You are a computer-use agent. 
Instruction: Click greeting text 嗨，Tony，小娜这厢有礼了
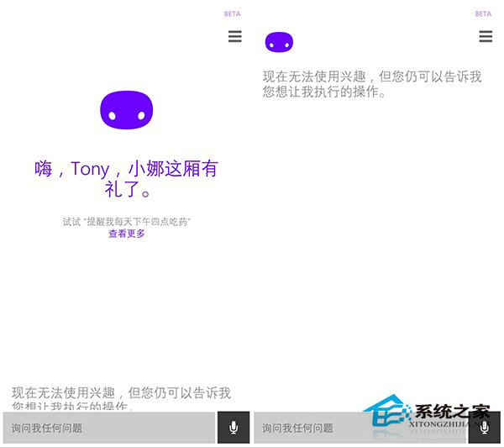pos(126,178)
